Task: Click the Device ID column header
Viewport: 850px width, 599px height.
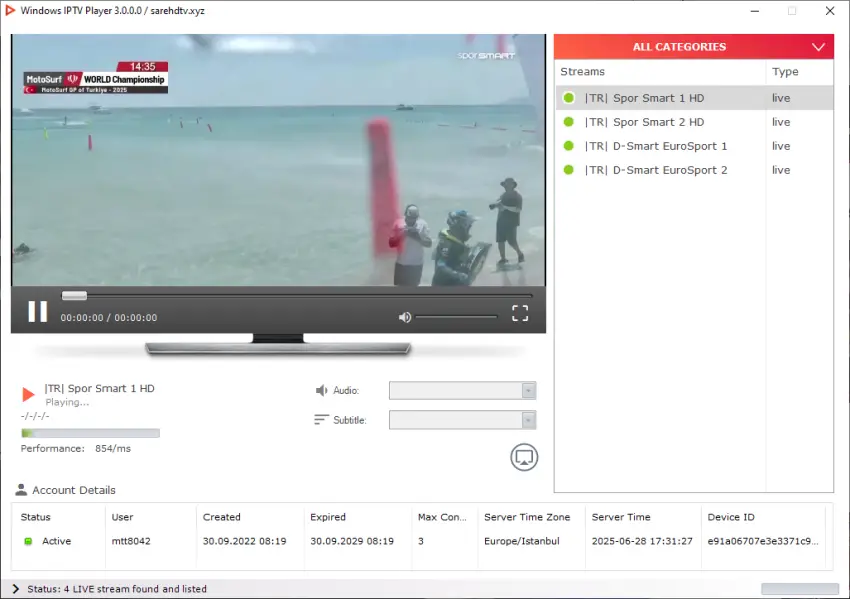Action: [x=731, y=517]
